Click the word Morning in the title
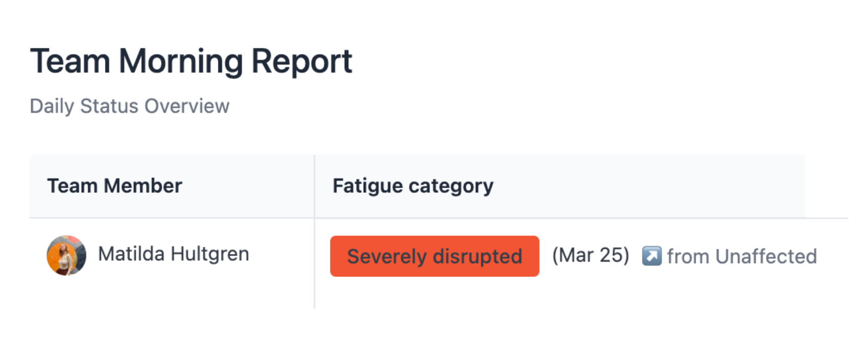This screenshot has width=868, height=357. (181, 62)
